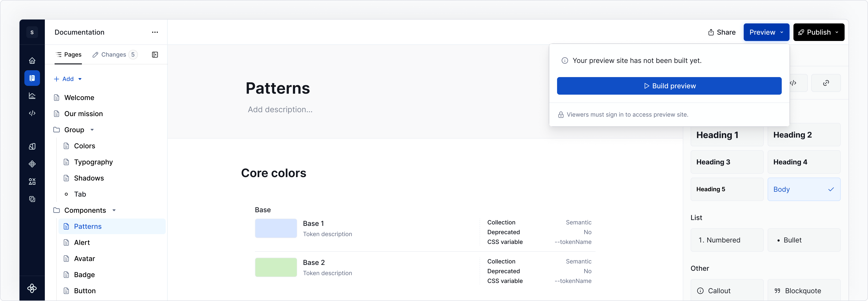Collapse sidebar panel with toggle icon
868x301 pixels.
click(x=155, y=55)
